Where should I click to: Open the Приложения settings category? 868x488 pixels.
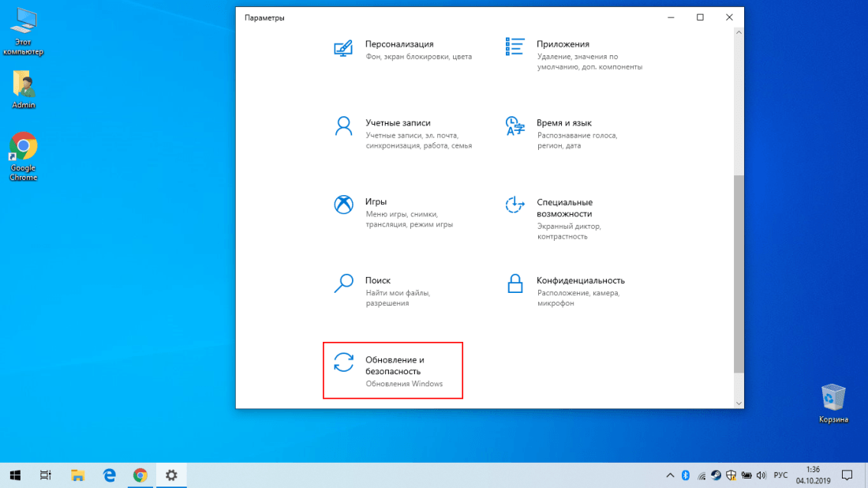[x=574, y=54]
